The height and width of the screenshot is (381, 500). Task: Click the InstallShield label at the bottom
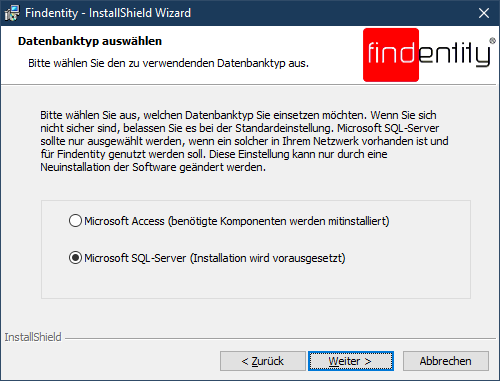point(33,337)
